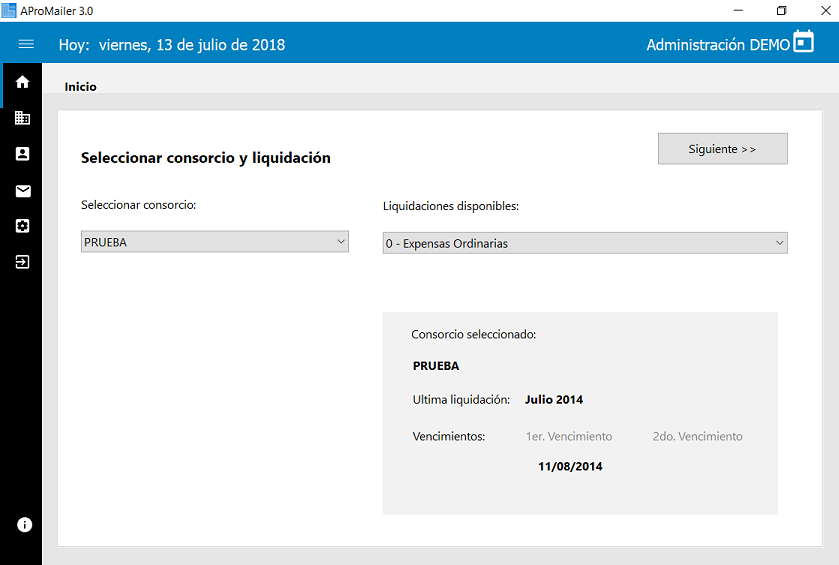Click the 2do. Vencimiento label
The image size is (839, 565).
(x=697, y=436)
